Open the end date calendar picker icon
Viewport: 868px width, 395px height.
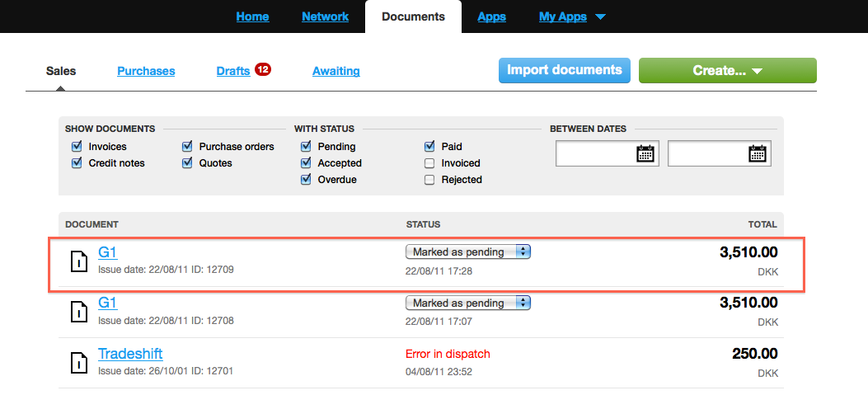point(758,153)
